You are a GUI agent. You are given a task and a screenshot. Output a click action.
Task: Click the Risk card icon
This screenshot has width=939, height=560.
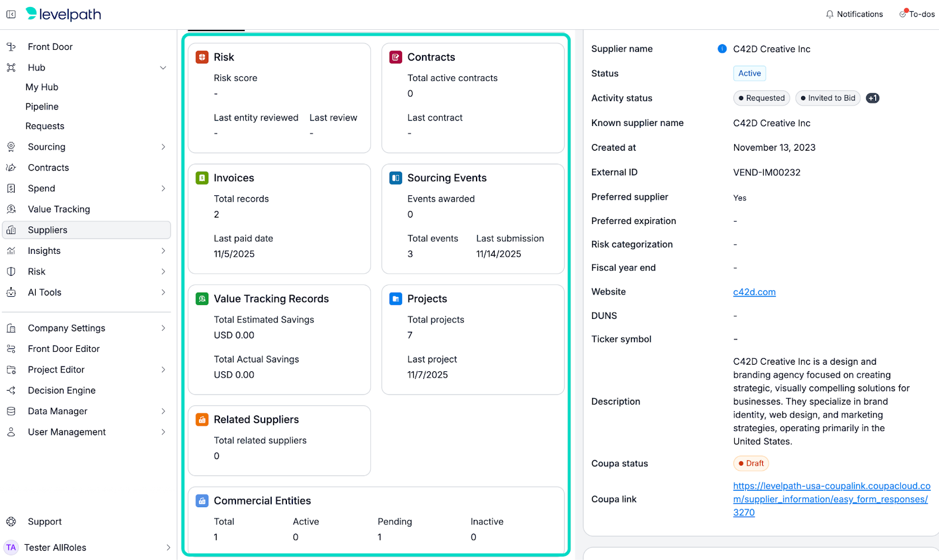(202, 57)
